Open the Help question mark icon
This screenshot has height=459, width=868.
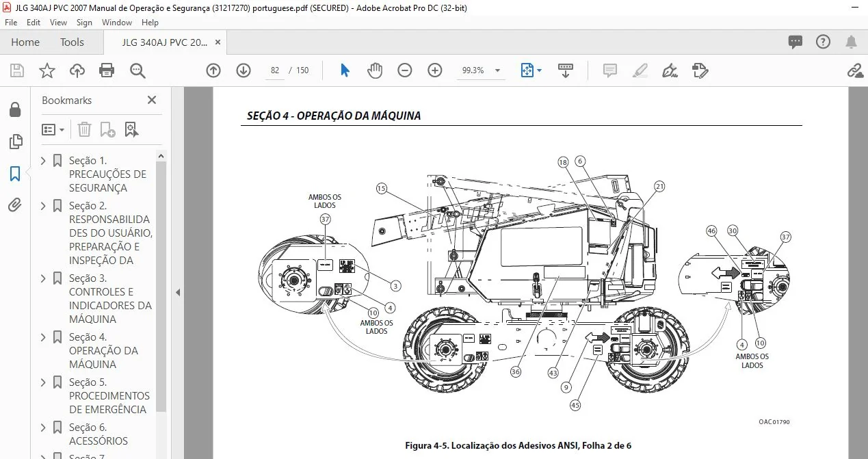point(824,42)
